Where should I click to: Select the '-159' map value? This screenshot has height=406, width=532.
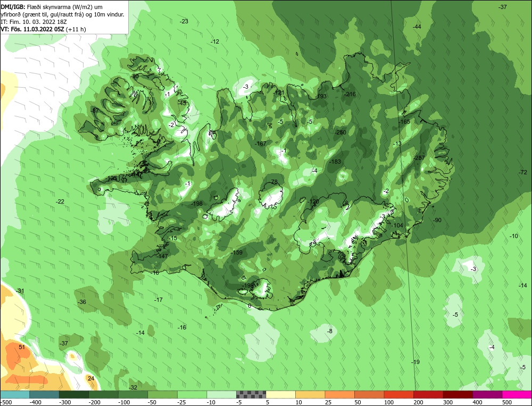[x=237, y=252]
